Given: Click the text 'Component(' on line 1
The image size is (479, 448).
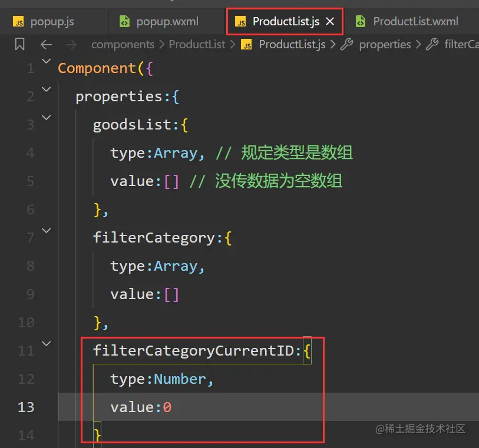Looking at the screenshot, I should tap(101, 68).
